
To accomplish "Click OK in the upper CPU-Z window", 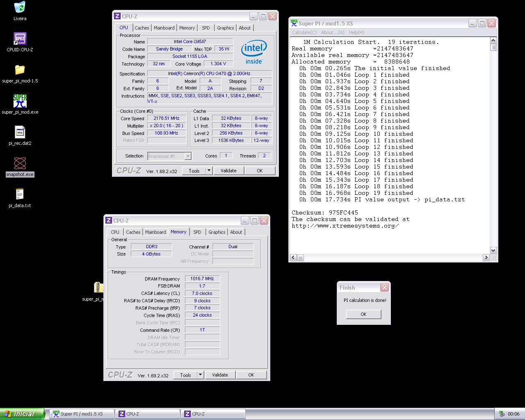I will tap(260, 171).
